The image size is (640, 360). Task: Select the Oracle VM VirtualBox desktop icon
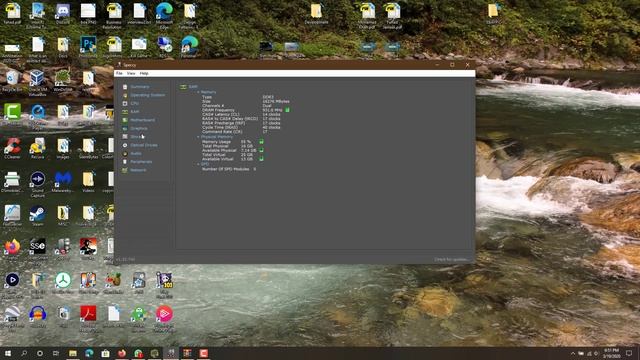(37, 82)
